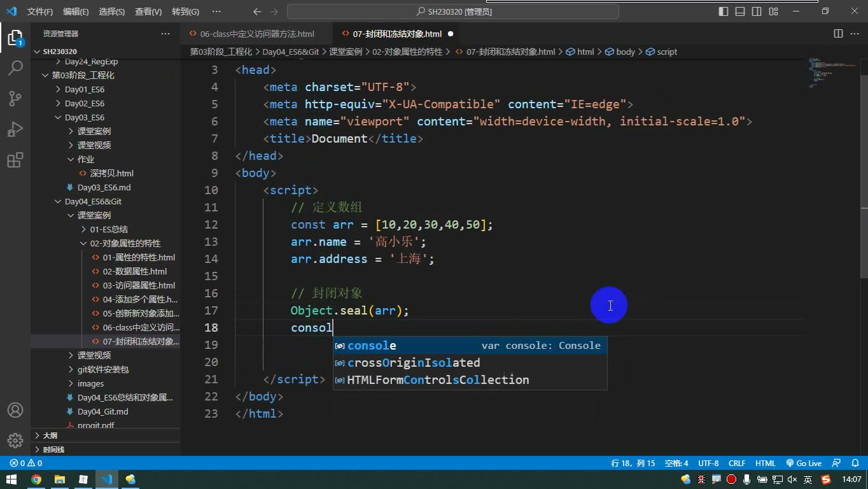Open the Manage gear icon

[x=15, y=441]
